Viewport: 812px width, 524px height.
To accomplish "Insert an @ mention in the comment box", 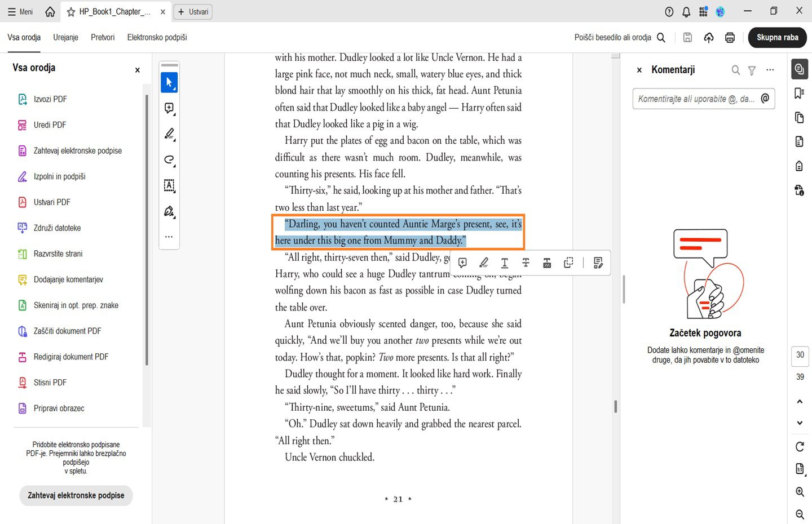I will point(765,99).
